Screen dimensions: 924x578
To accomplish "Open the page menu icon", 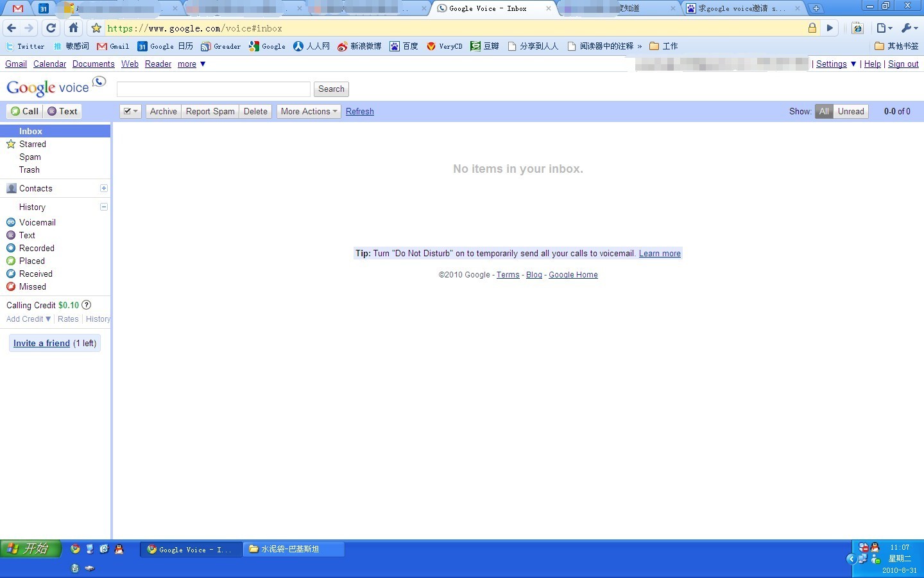I will [884, 28].
